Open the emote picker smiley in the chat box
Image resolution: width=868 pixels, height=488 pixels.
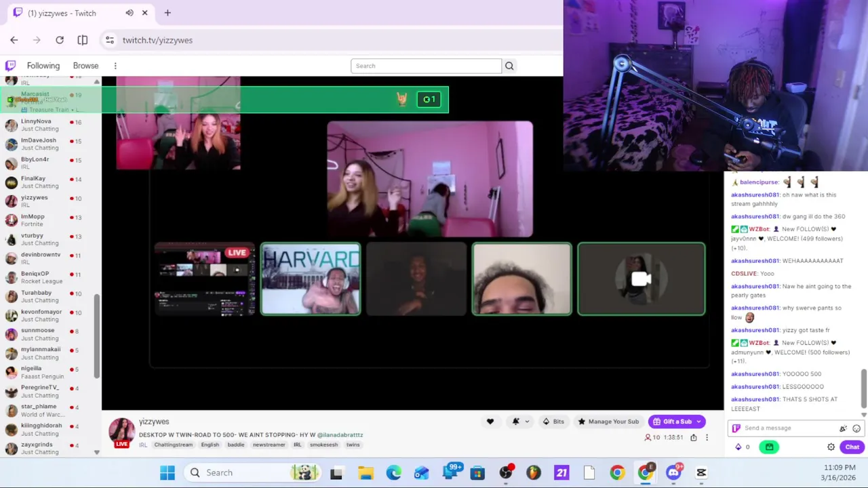856,428
